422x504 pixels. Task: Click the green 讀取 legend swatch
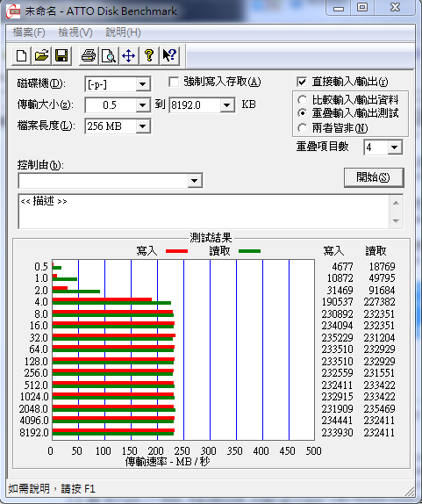coord(249,251)
